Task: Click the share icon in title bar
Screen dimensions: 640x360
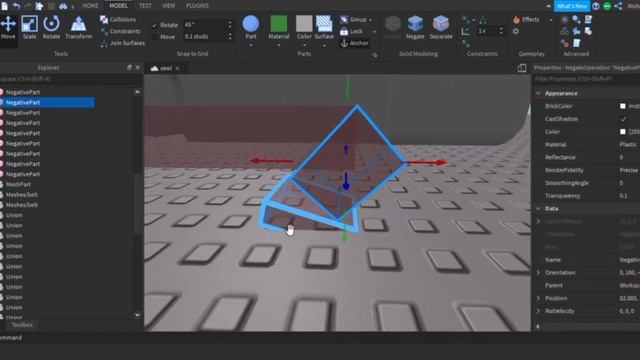Action: pos(618,6)
